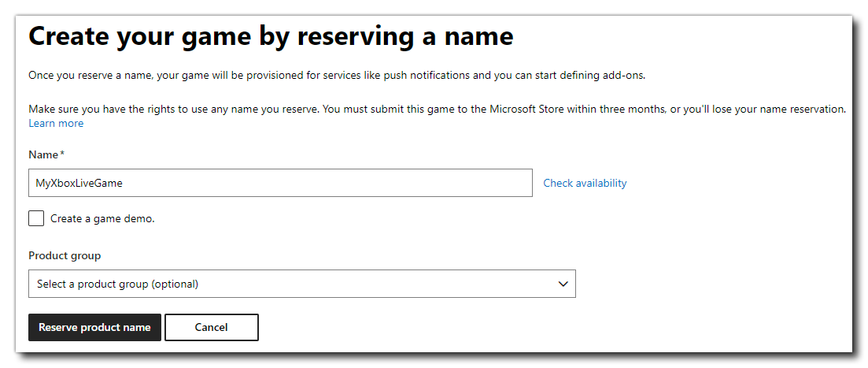Open the Product group dropdown
The width and height of the screenshot is (868, 368).
301,284
